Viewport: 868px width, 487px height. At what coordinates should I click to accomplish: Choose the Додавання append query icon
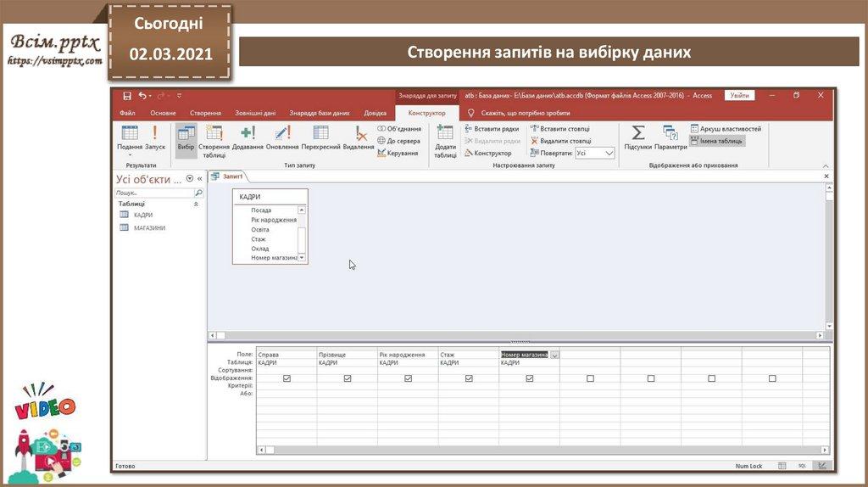coord(248,137)
